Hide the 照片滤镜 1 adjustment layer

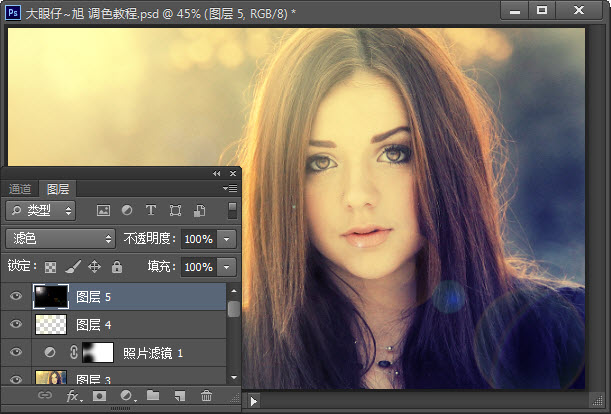15,352
